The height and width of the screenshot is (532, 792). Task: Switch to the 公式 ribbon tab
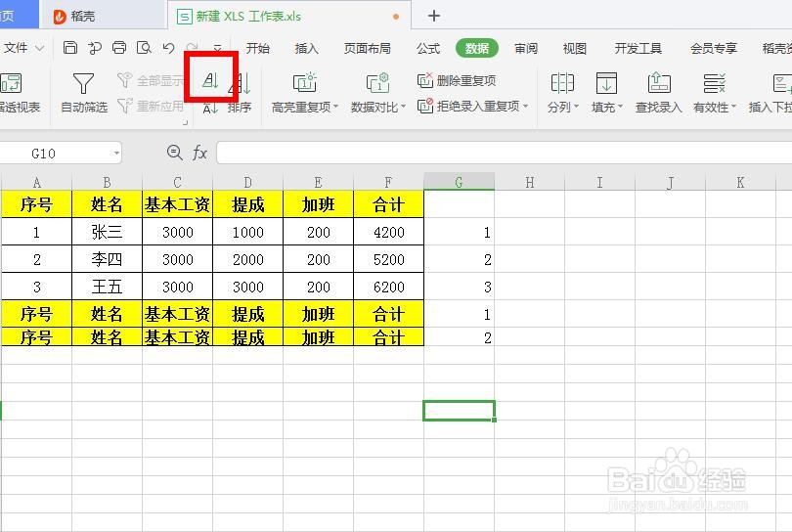click(428, 48)
